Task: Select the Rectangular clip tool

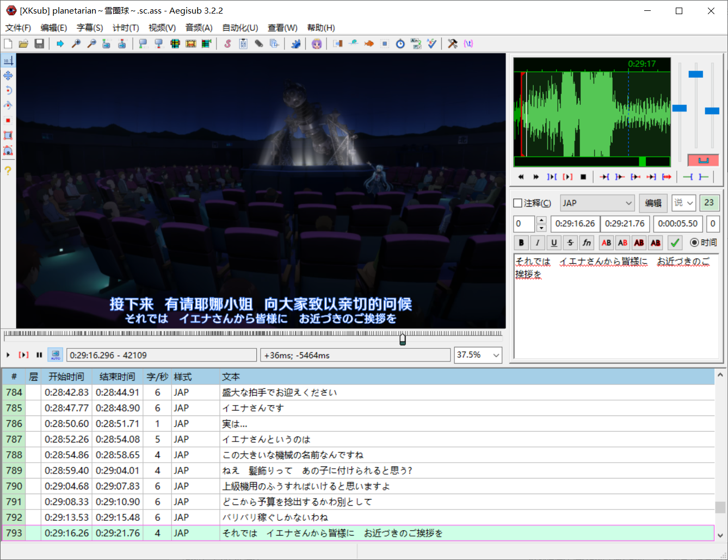Action: tap(8, 135)
